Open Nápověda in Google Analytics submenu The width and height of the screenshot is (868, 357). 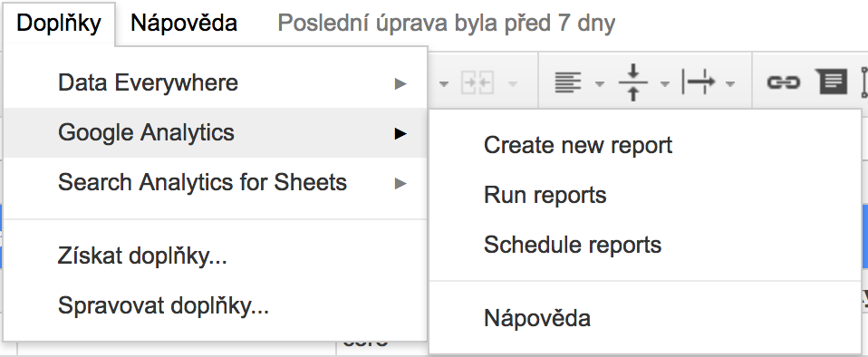pyautogui.click(x=645, y=319)
